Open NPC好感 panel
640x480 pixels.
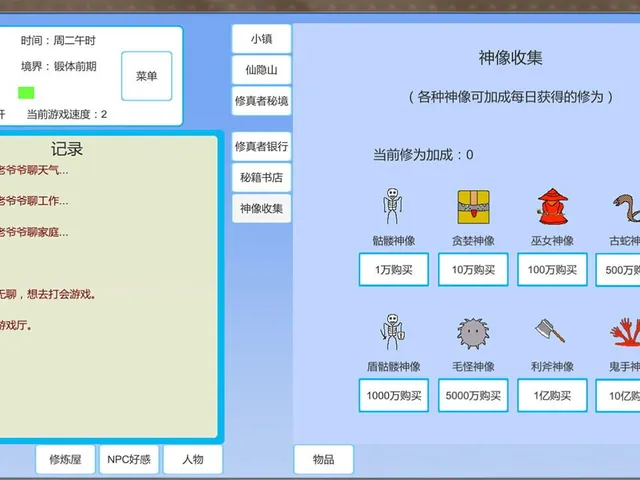tap(129, 459)
